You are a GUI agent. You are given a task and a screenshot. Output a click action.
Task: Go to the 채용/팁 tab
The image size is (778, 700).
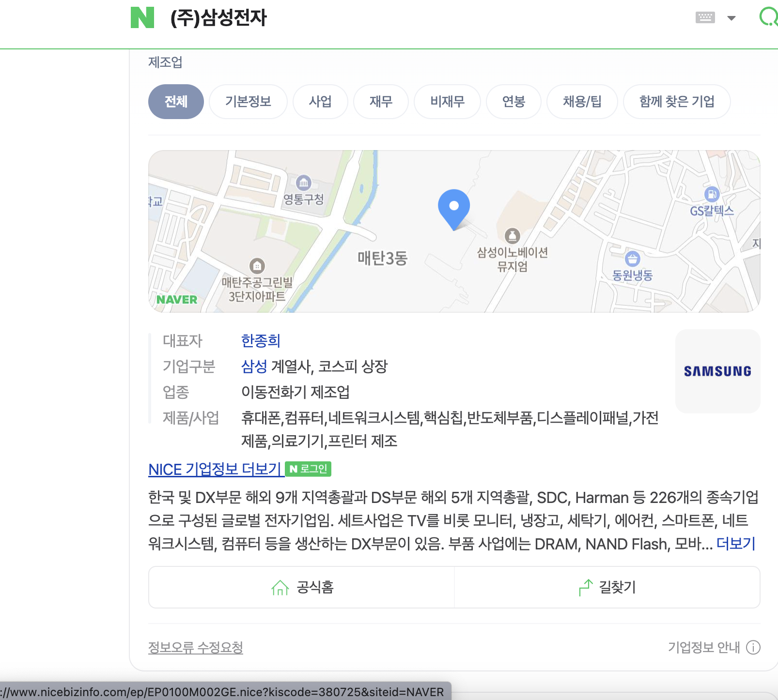tap(582, 102)
